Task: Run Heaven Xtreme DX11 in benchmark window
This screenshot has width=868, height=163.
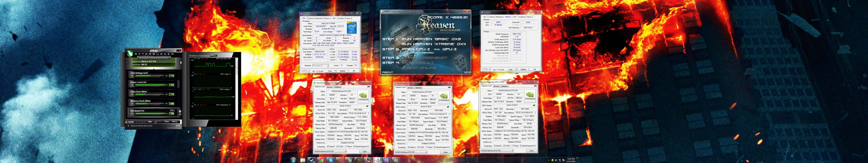Action: tap(434, 44)
